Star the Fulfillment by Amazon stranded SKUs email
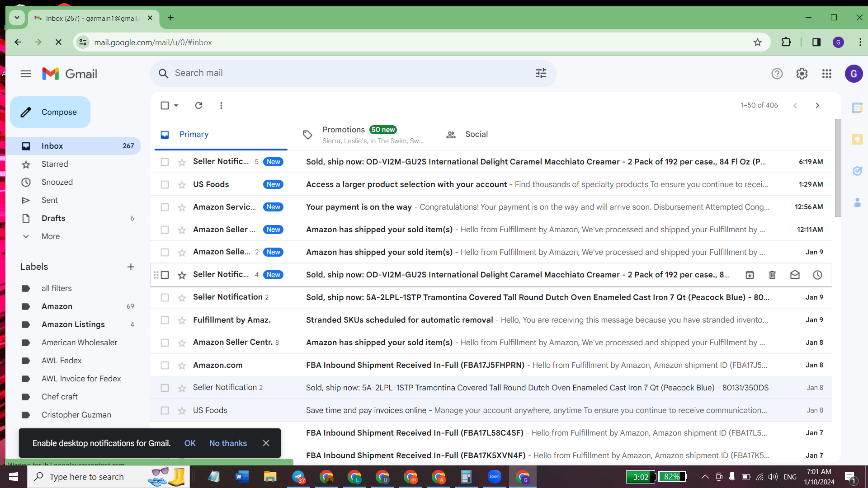 point(182,320)
